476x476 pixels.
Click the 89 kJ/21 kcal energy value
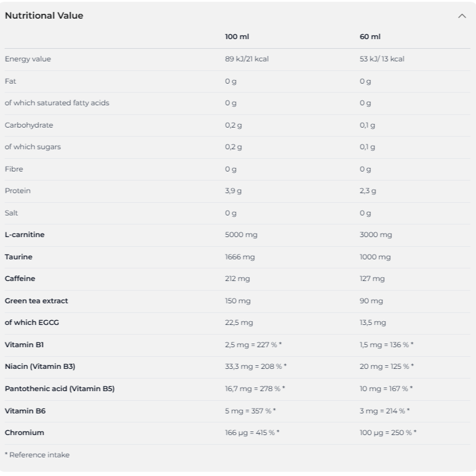click(x=246, y=59)
